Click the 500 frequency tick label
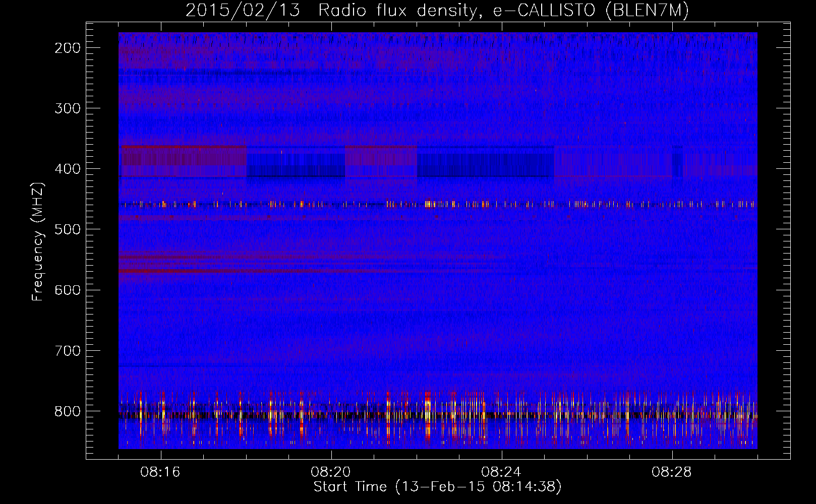The image size is (816, 504). pyautogui.click(x=68, y=229)
